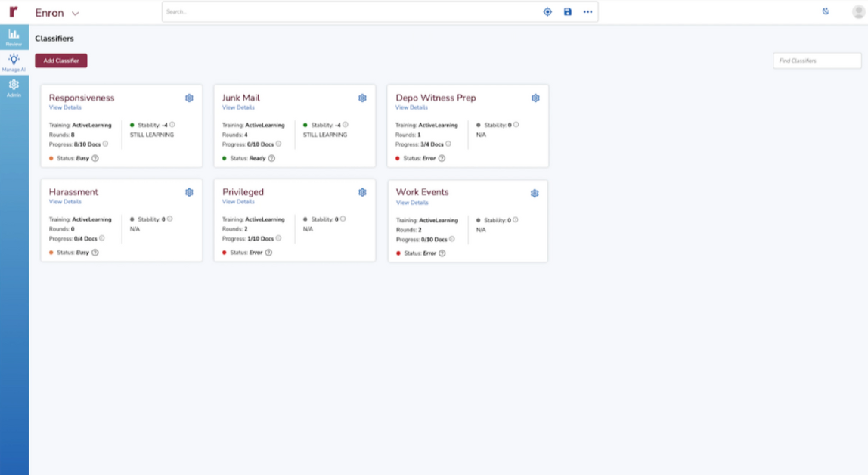Click stability info icon on Work Events card
868x475 pixels.
tap(516, 220)
